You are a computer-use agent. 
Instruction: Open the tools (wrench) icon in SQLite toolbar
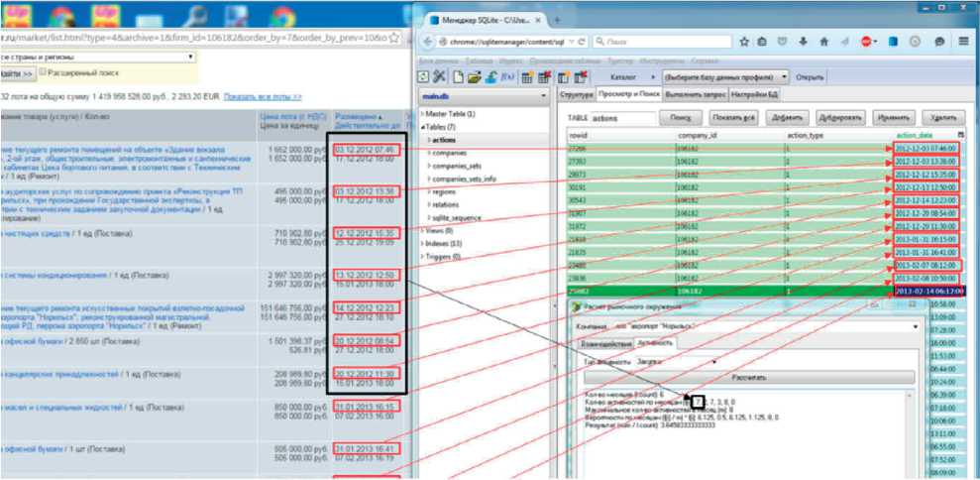(439, 77)
